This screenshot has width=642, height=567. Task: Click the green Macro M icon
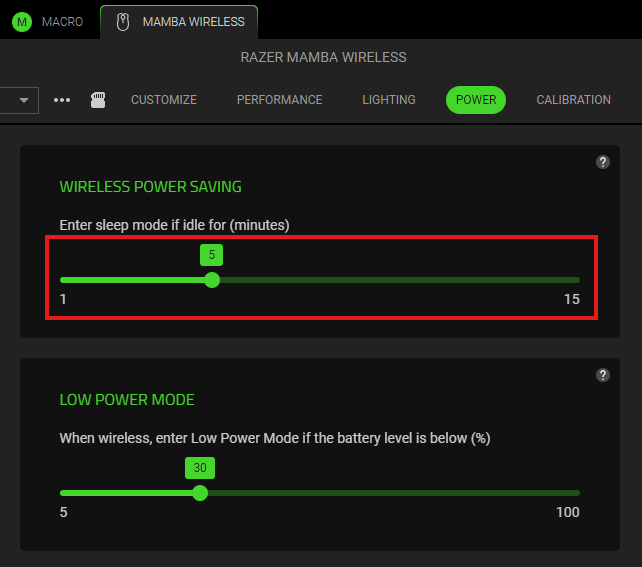pos(22,22)
